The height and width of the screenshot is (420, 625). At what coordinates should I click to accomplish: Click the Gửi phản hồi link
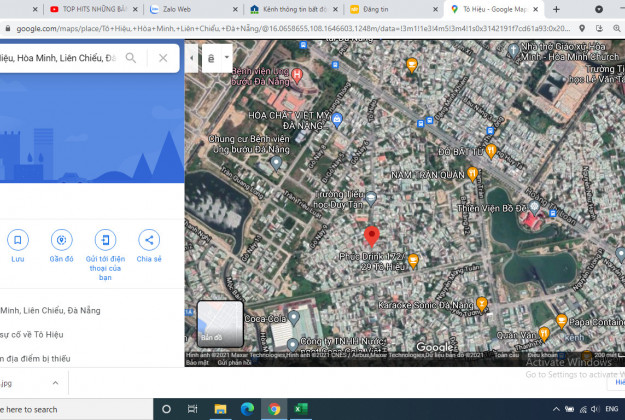(x=234, y=363)
